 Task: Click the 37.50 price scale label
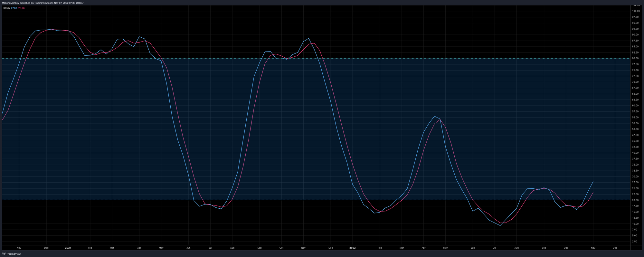pos(635,159)
